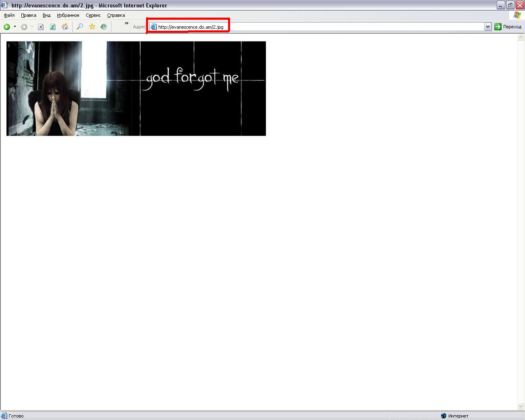The height and width of the screenshot is (420, 525).
Task: Open the Избранное menu
Action: [x=68, y=15]
